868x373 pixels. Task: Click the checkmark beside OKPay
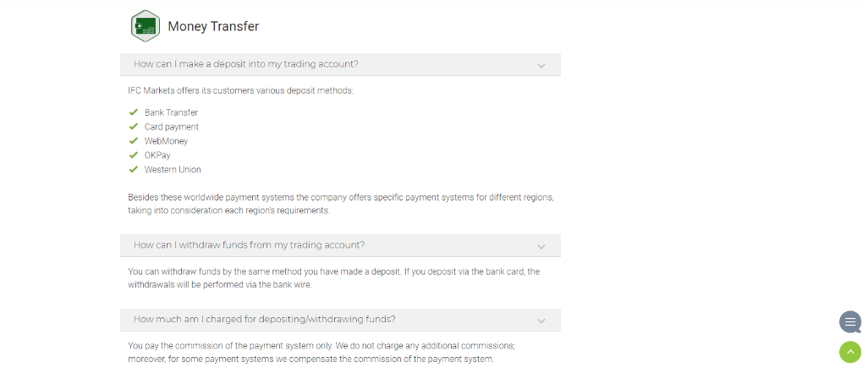tap(133, 156)
